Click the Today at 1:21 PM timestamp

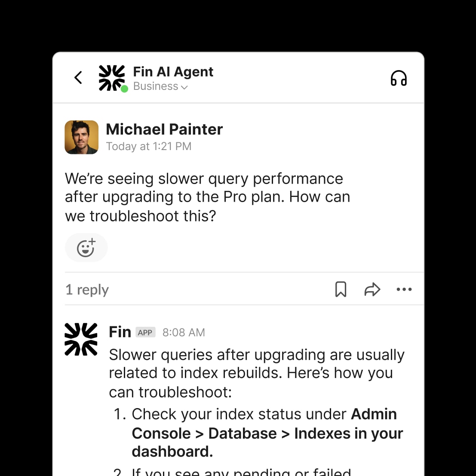[148, 146]
